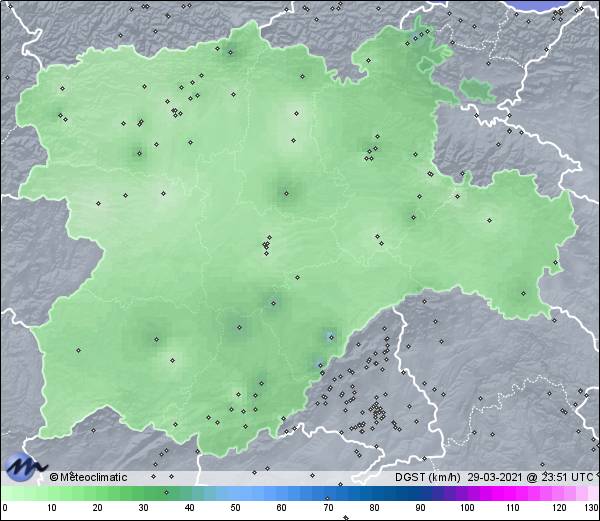The width and height of the screenshot is (600, 521).
Task: Click the 80 scale label
Action: (374, 508)
